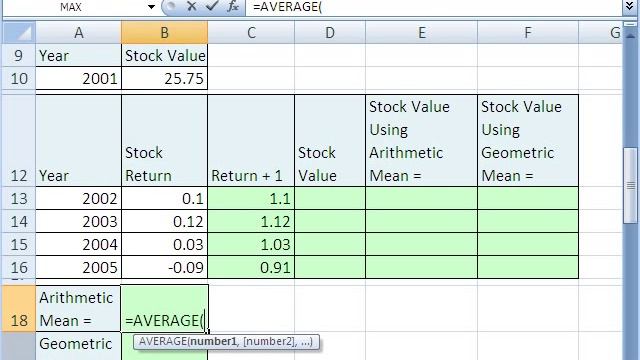Viewport: 640px width, 360px height.
Task: Click cell with stock value 25.75
Action: point(164,78)
